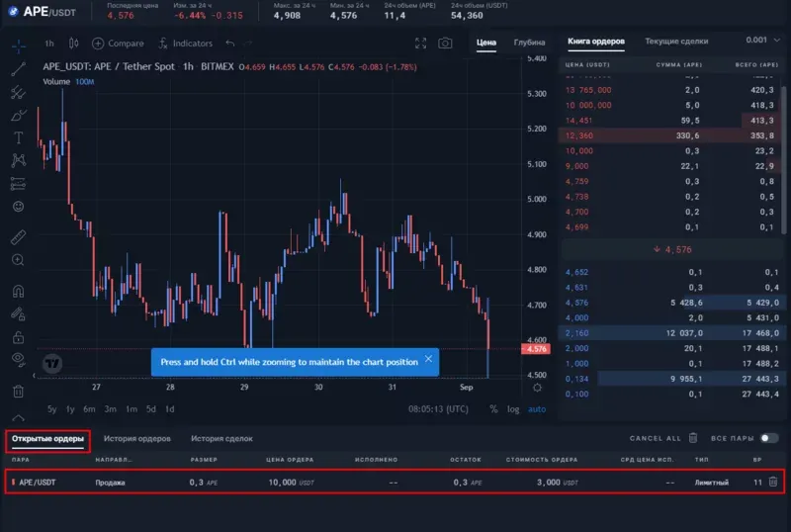
Task: Remove drawings with the trash icon
Action: tap(18, 391)
